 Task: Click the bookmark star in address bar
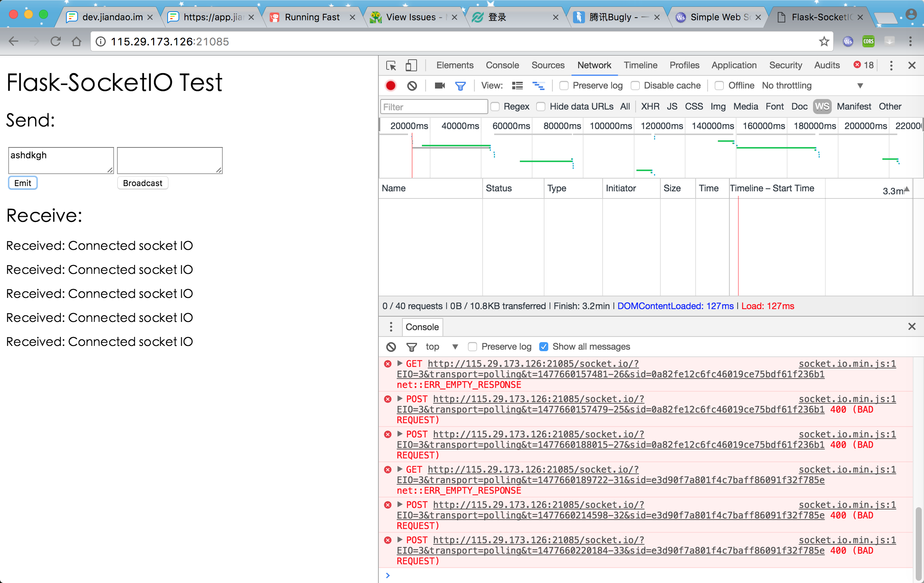824,41
